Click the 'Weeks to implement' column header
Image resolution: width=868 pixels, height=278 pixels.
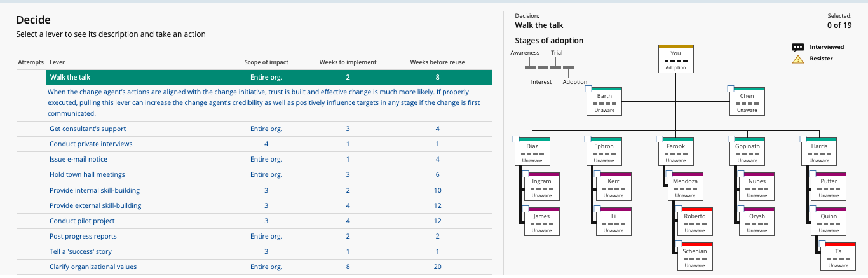click(348, 62)
